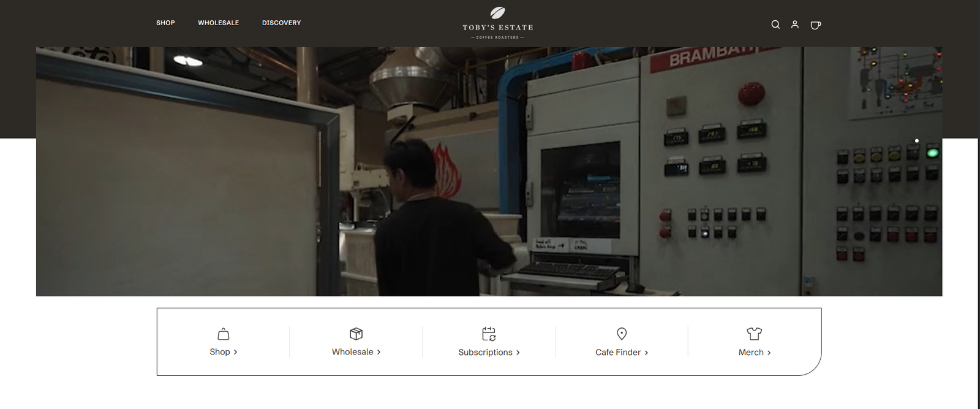Image resolution: width=980 pixels, height=409 pixels.
Task: Click the chevron arrow next to Cafe Finder
Action: point(647,353)
